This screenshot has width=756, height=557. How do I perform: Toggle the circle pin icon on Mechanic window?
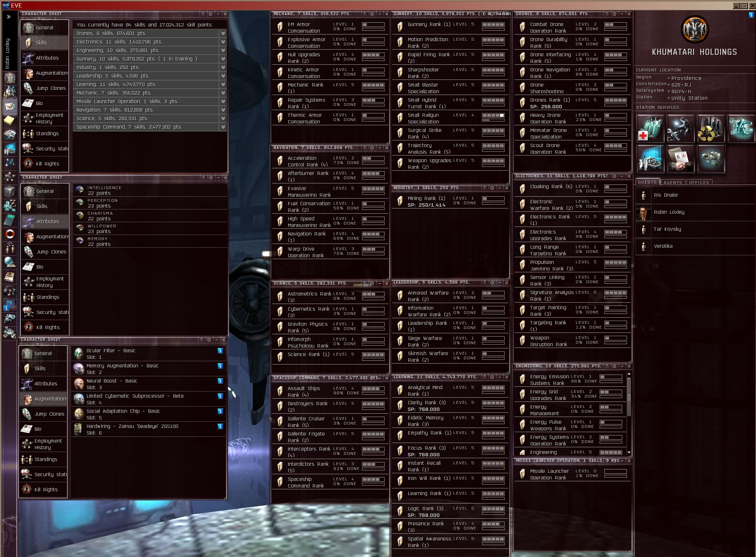point(372,14)
